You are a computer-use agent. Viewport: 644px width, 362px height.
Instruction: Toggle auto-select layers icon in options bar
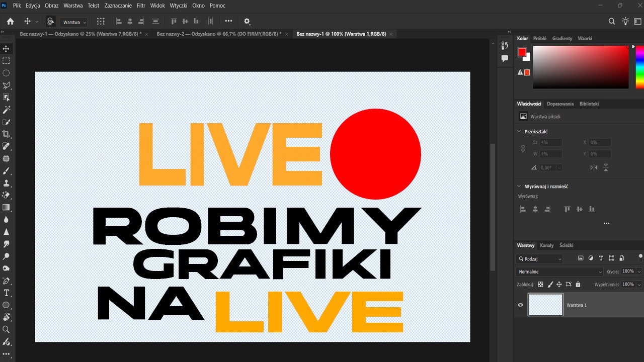50,22
